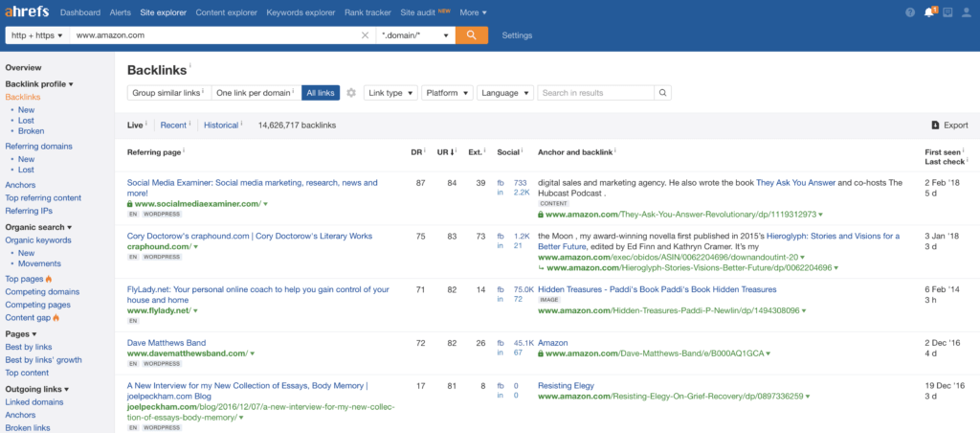Click the info icon next to Backlinks heading

(x=190, y=66)
